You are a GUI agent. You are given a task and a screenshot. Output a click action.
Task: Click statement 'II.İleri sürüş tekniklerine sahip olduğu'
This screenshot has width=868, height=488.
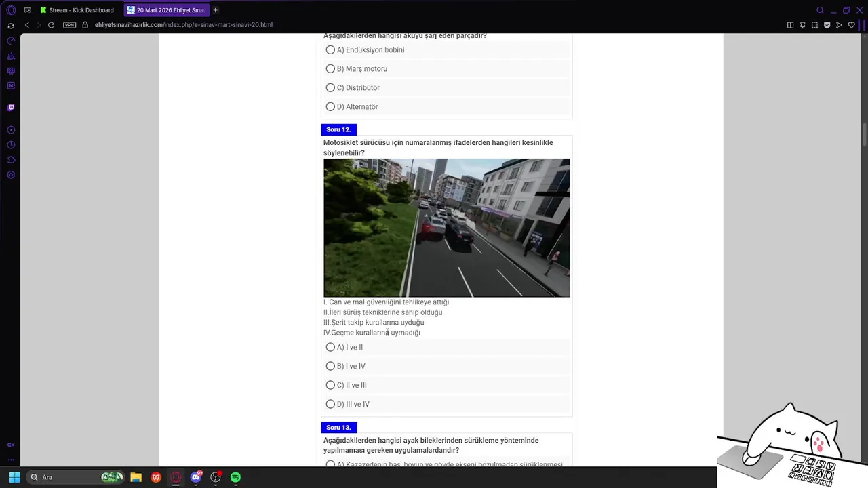382,312
